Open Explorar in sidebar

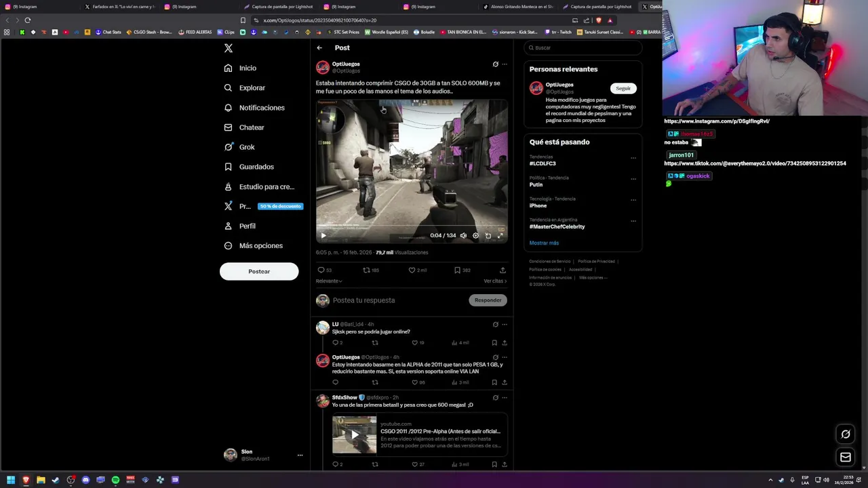click(x=244, y=87)
